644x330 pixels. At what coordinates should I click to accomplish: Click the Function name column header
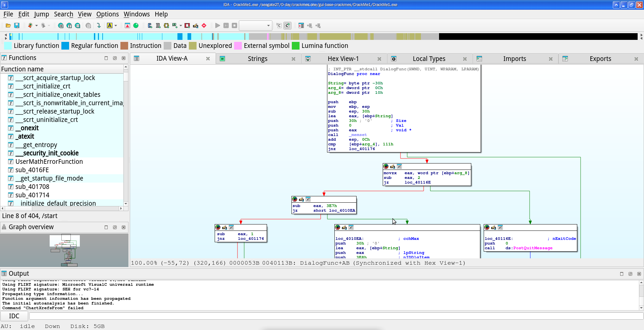coord(62,69)
